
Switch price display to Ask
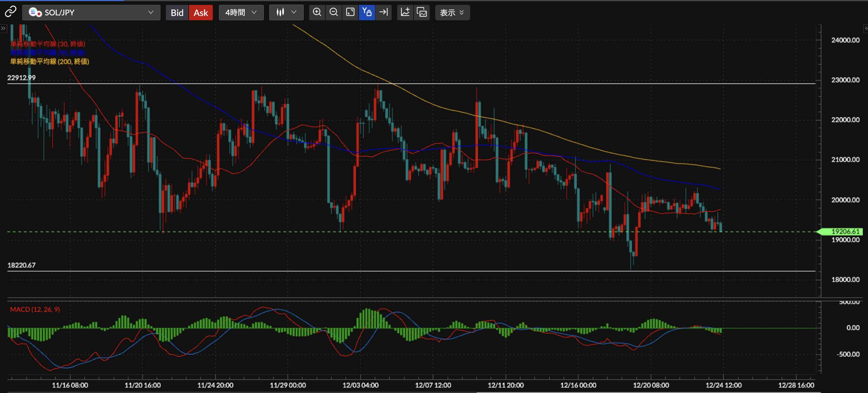[x=201, y=13]
